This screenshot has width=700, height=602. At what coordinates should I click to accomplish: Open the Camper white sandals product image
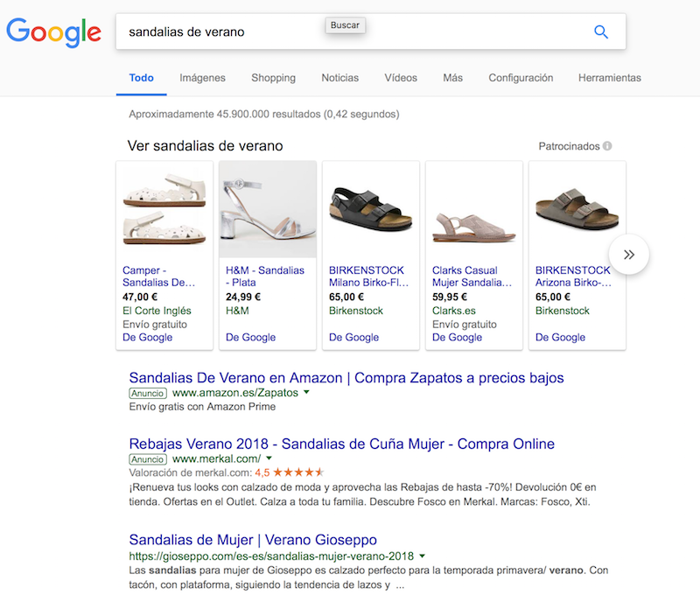pos(164,209)
